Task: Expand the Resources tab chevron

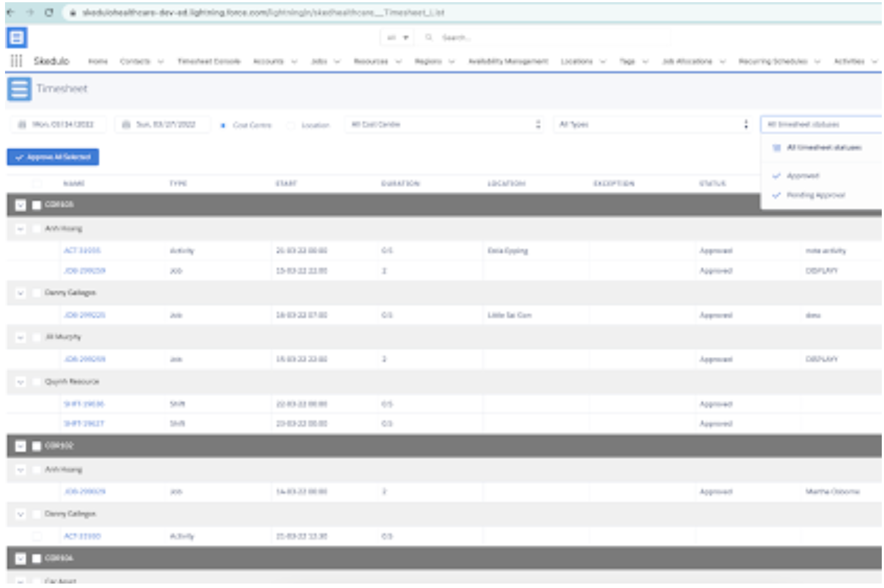Action: pyautogui.click(x=399, y=61)
